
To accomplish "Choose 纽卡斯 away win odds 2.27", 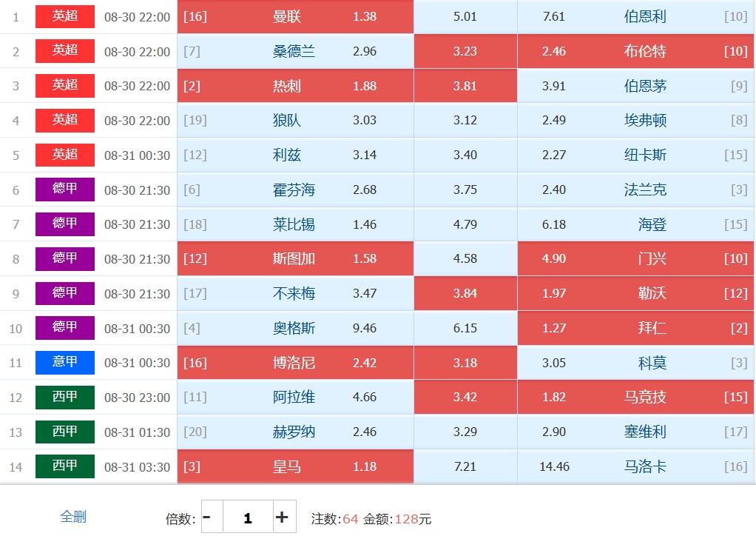I will pyautogui.click(x=635, y=155).
